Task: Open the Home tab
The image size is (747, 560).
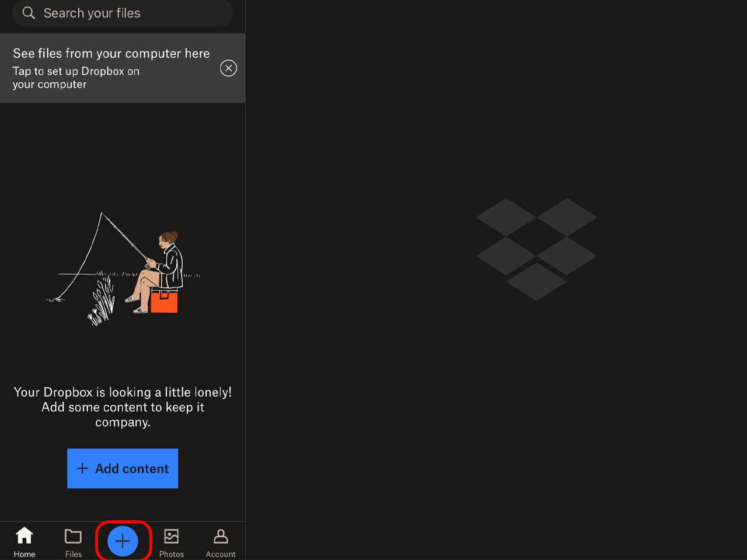Action: pos(25,542)
